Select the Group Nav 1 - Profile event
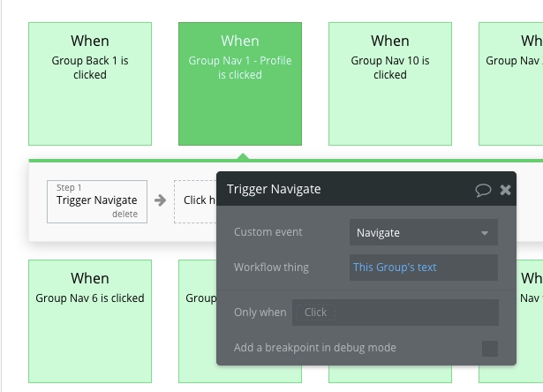 (x=240, y=84)
